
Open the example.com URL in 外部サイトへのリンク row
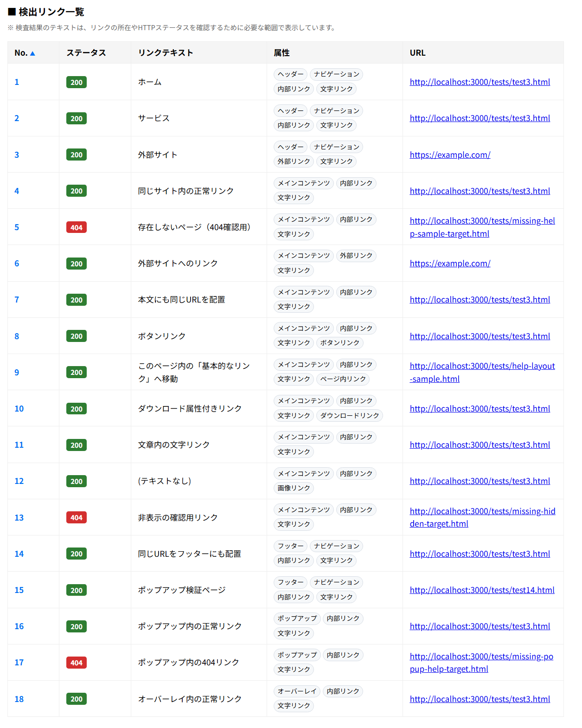(x=450, y=264)
